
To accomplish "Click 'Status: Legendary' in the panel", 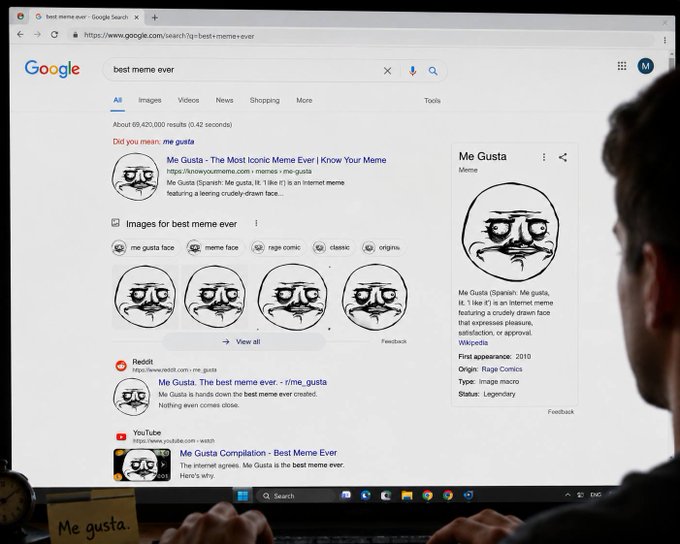I will pos(487,394).
